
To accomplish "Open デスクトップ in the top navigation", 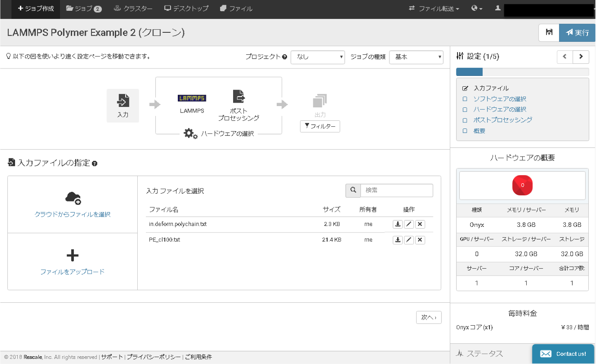I will [x=186, y=9].
